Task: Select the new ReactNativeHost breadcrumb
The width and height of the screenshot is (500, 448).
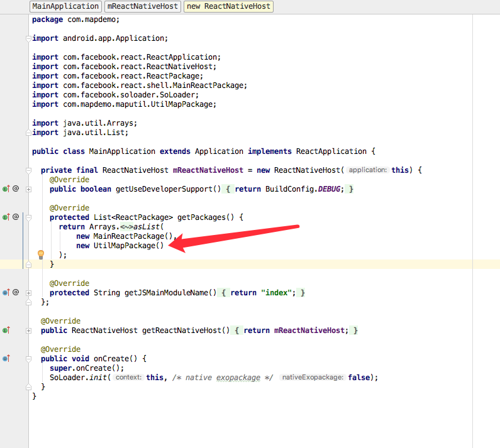Action: click(228, 6)
